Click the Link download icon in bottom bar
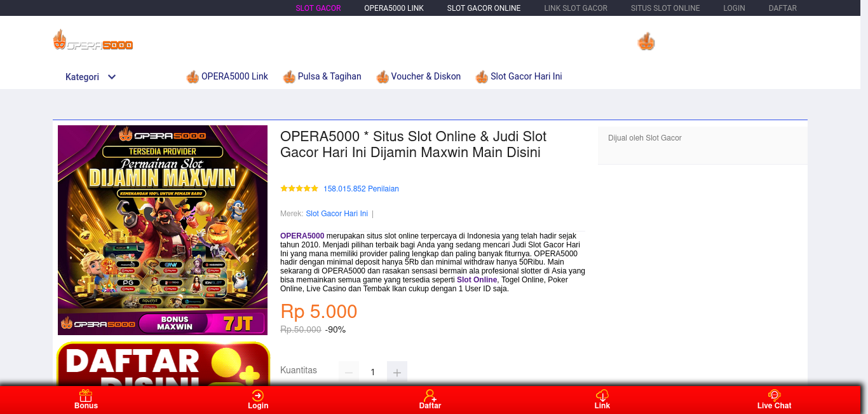The height and width of the screenshot is (414, 868). 602,395
